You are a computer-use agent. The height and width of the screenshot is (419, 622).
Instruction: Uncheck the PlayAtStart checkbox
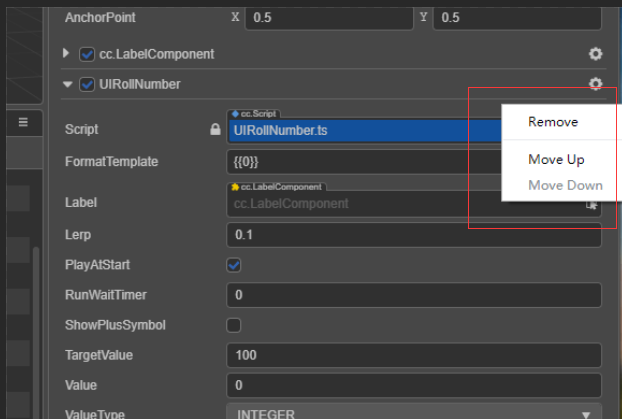234,265
